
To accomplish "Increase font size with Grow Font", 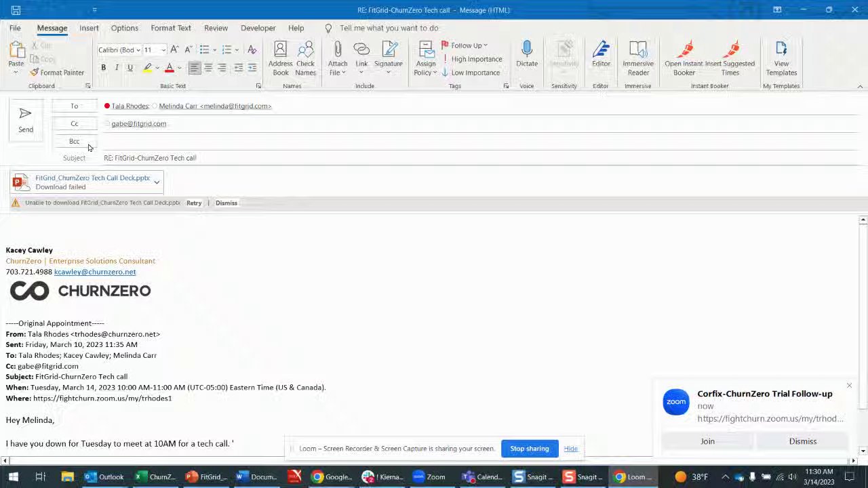I will click(174, 49).
